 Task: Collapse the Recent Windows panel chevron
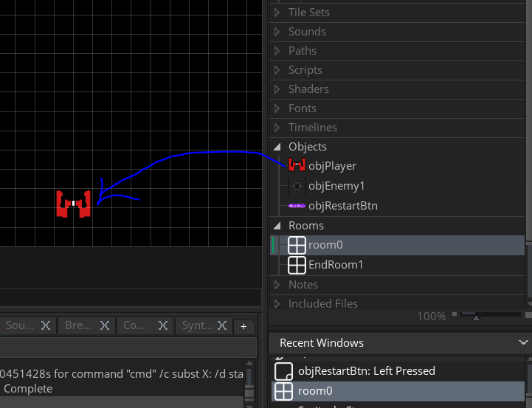point(523,342)
